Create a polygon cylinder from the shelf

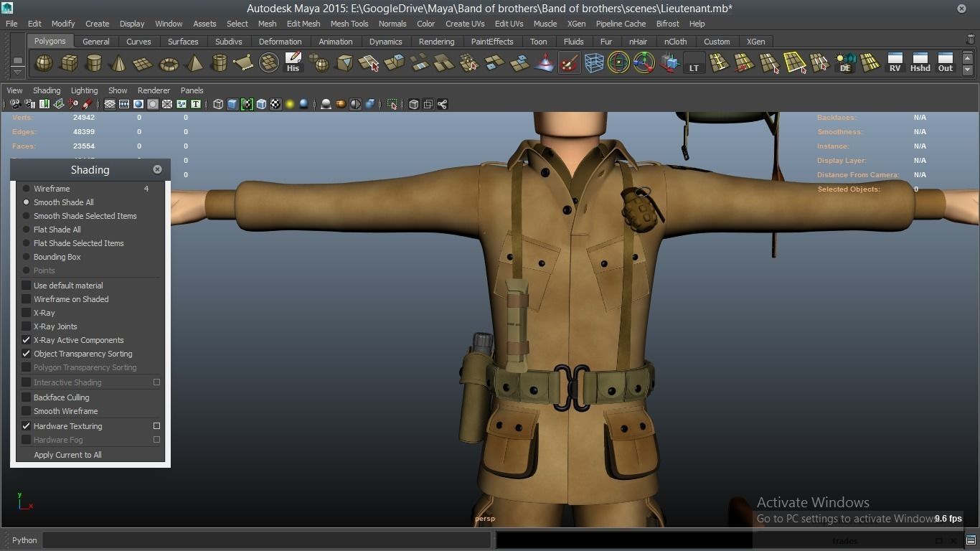(94, 63)
